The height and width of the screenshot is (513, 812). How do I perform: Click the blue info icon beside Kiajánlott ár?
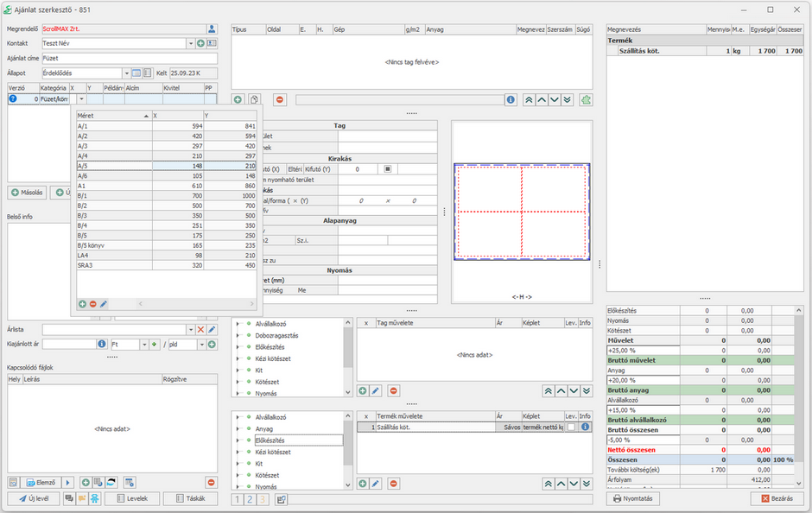click(102, 344)
